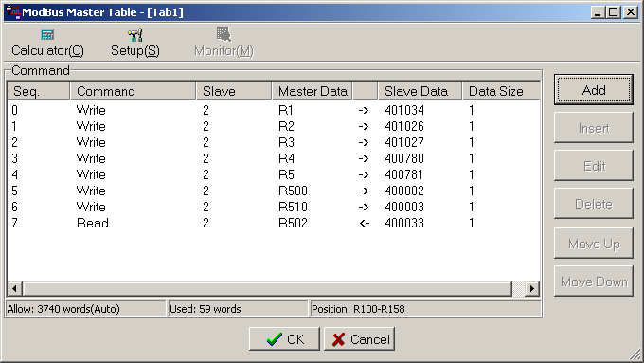Maximize the ModBus Master Table window
This screenshot has width=644, height=363.
click(x=613, y=12)
